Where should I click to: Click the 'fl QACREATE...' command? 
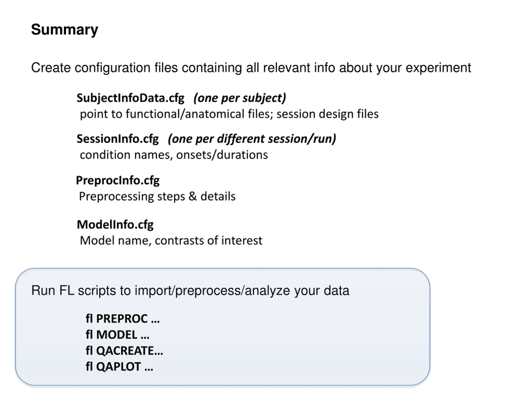pos(124,351)
